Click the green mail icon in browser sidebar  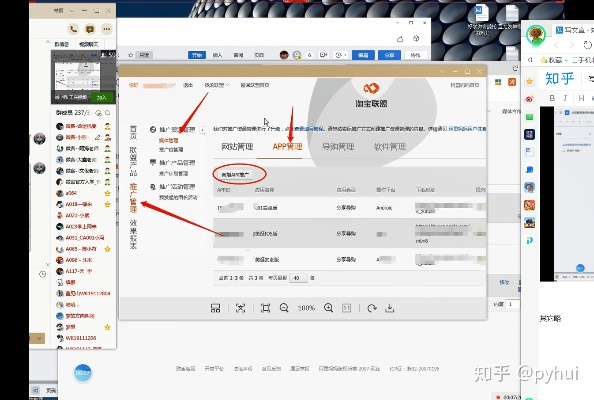529,117
